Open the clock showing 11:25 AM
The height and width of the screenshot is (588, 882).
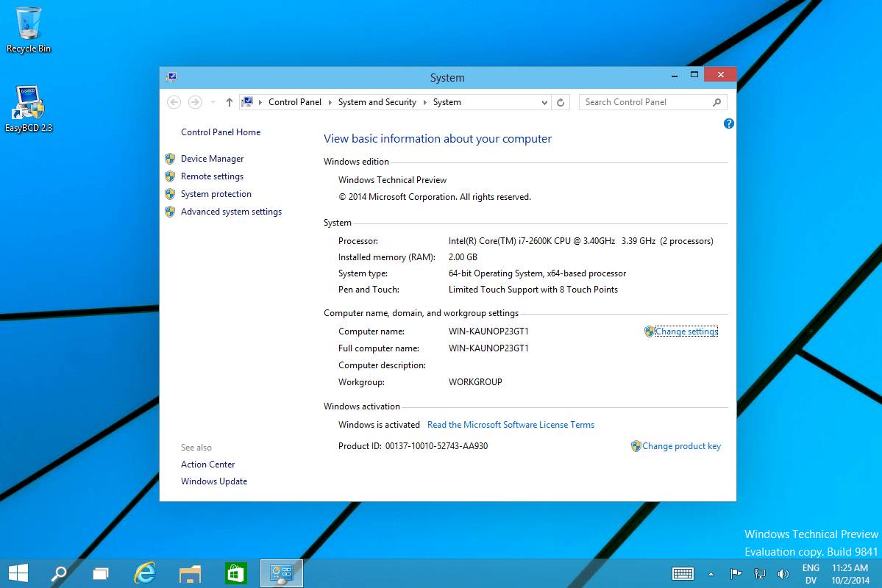[x=850, y=574]
